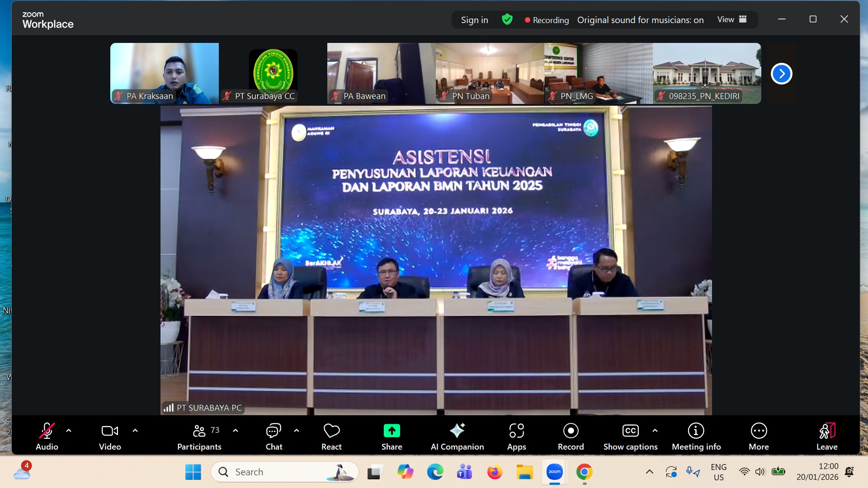Expand audio settings arrow next to Audio
Screen dimensions: 868x488
tap(69, 431)
